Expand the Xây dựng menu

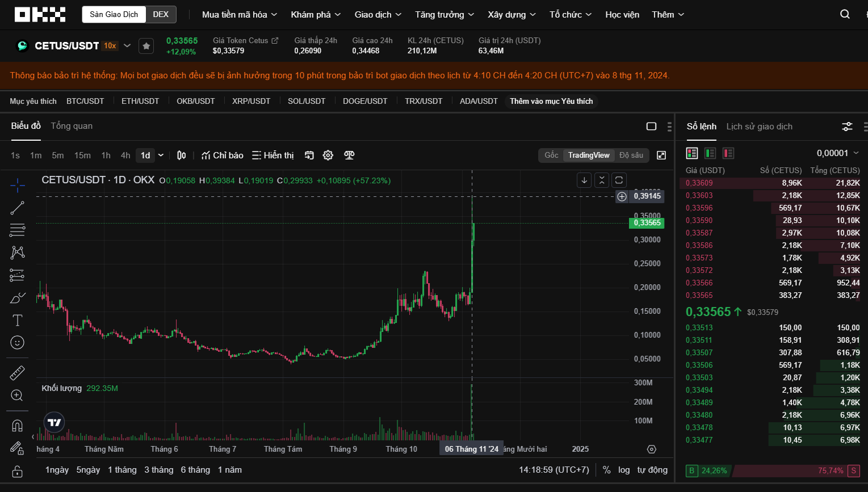pyautogui.click(x=511, y=15)
